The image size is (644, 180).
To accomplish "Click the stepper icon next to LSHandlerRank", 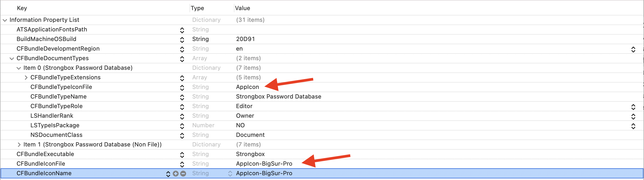I will click(182, 116).
